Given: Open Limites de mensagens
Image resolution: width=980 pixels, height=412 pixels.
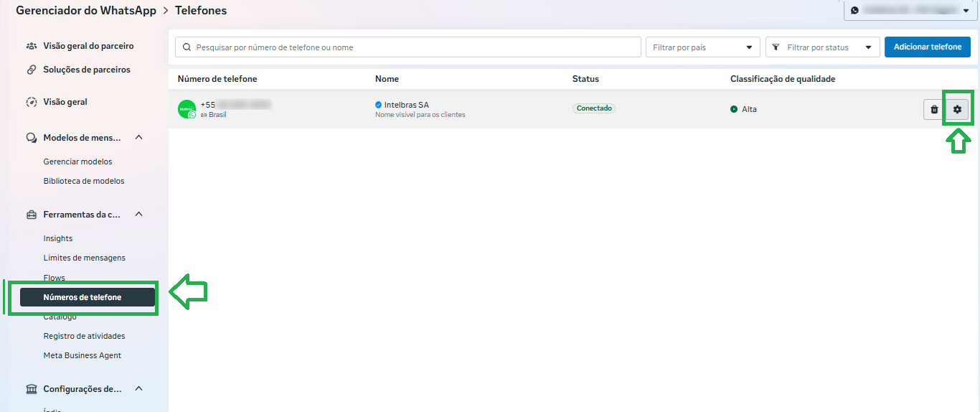Looking at the screenshot, I should [x=84, y=258].
